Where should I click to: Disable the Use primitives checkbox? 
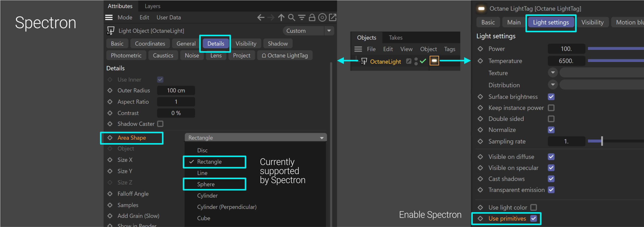tap(533, 218)
